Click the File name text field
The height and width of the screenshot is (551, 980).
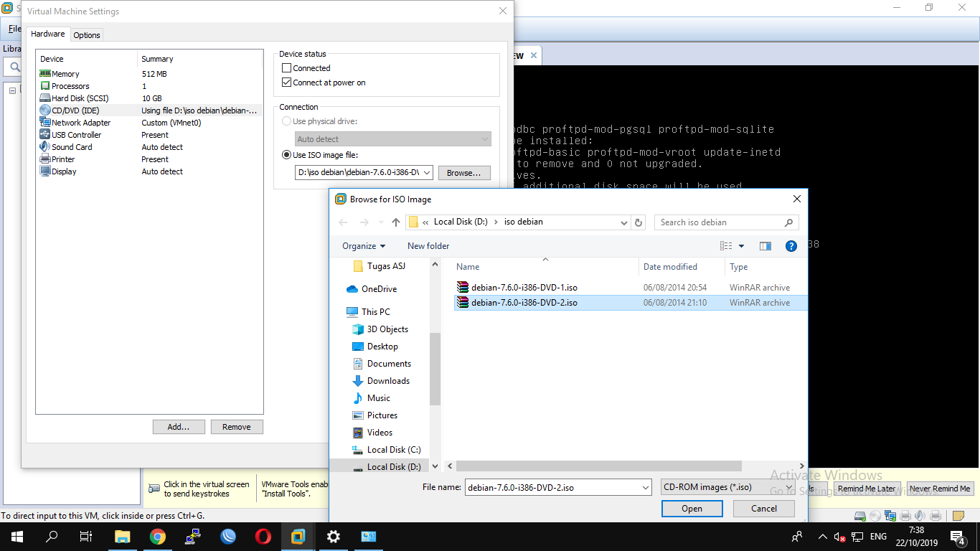[552, 488]
